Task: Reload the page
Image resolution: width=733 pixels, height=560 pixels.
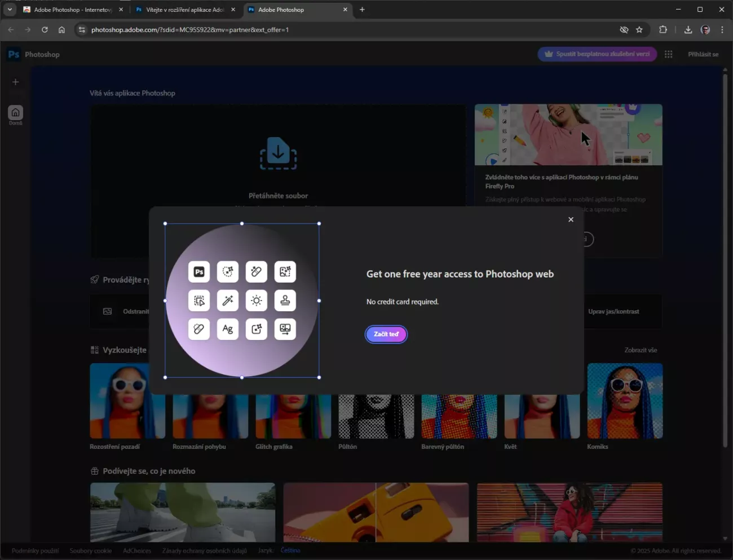Action: [45, 30]
